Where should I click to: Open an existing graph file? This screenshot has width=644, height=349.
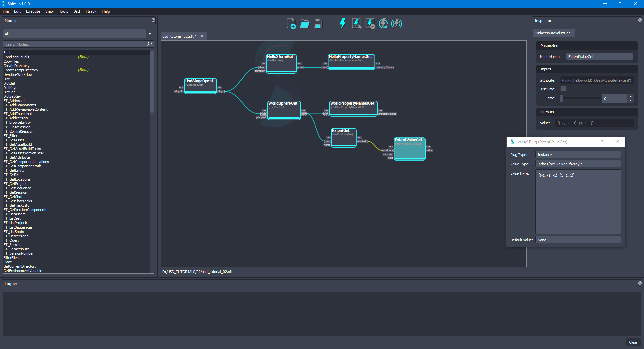304,23
